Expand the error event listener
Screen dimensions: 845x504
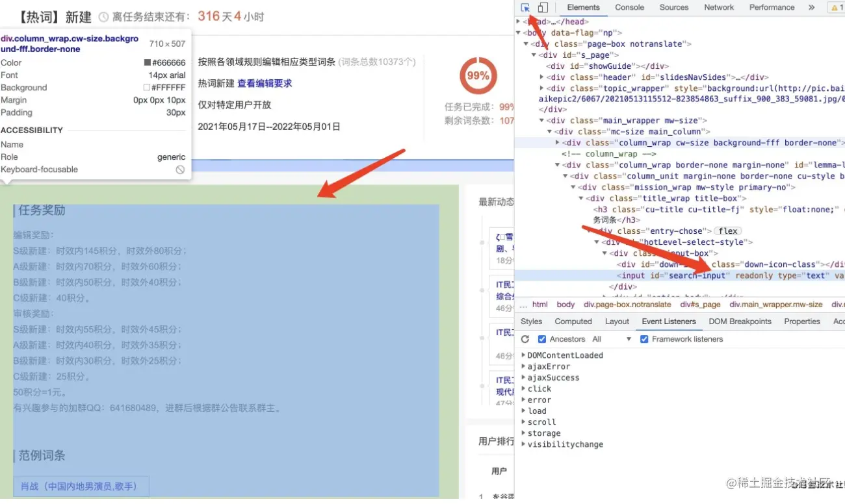coord(524,400)
